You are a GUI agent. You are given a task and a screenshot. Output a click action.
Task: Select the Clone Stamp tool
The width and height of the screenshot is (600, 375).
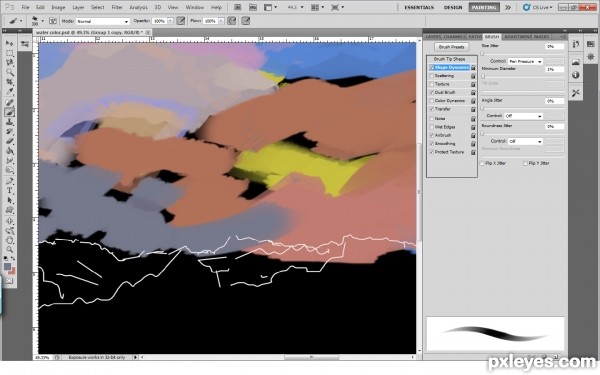click(x=10, y=122)
